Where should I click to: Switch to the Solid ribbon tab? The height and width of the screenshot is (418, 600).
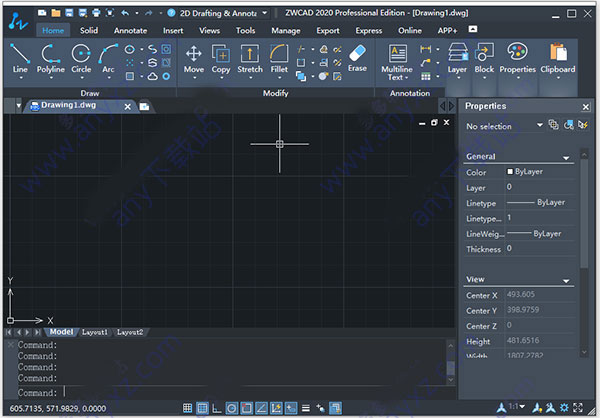coord(89,30)
